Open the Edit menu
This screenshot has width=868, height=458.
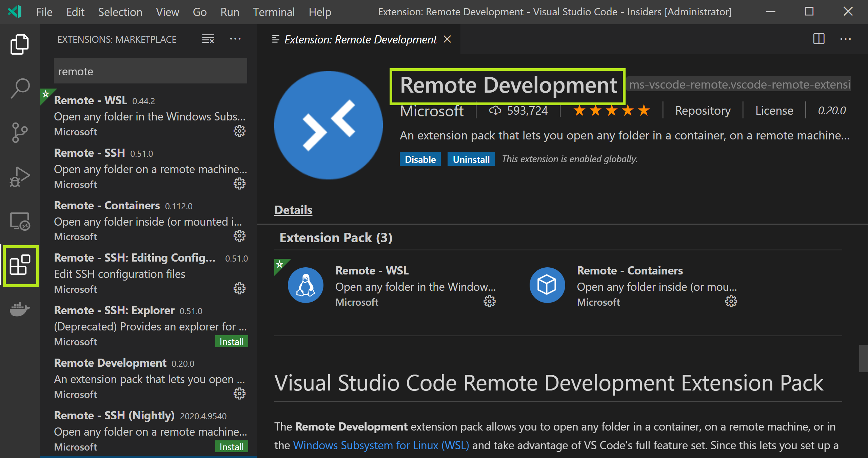click(75, 12)
